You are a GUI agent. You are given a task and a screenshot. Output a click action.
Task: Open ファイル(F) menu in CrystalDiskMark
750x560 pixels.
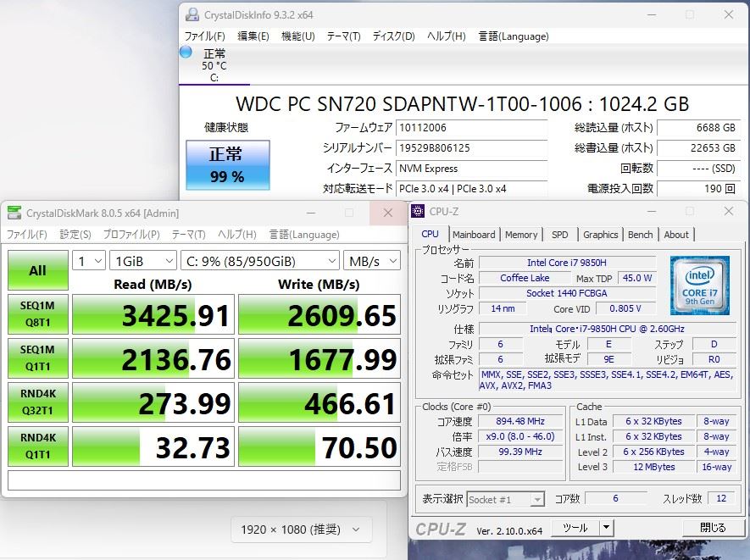click(27, 235)
